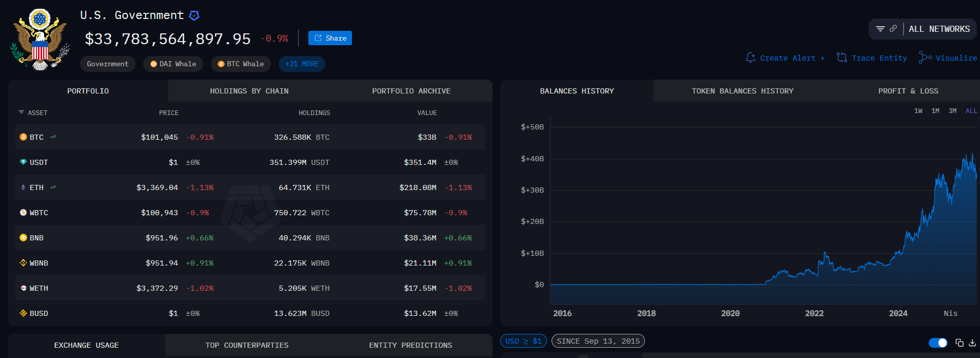Select the 1W time range
The image size is (980, 358).
pyautogui.click(x=918, y=111)
